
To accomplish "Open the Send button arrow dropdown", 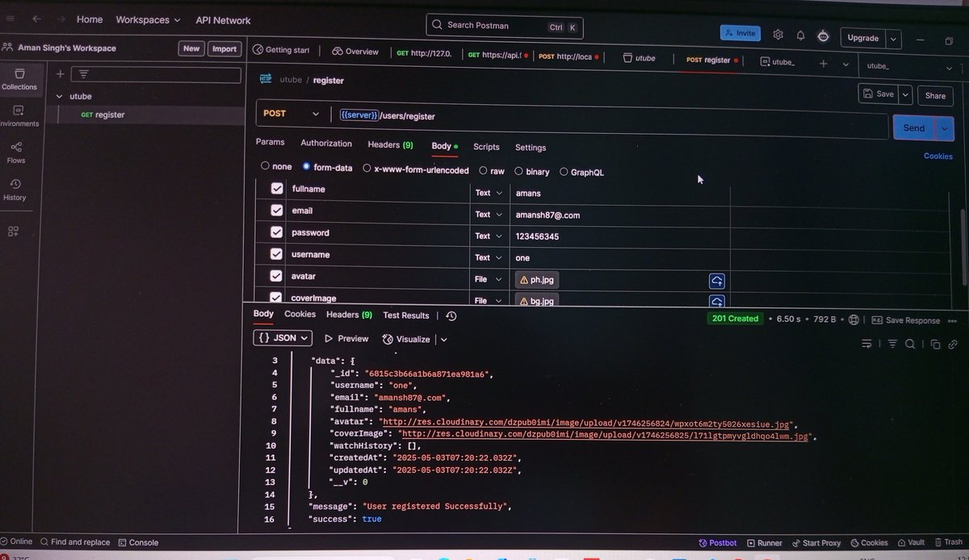I will [x=946, y=129].
